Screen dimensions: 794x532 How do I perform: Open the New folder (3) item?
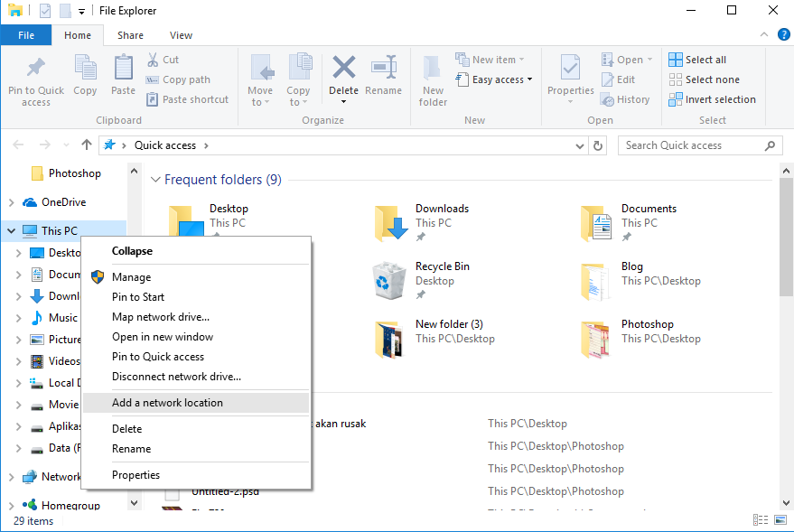tap(434, 338)
